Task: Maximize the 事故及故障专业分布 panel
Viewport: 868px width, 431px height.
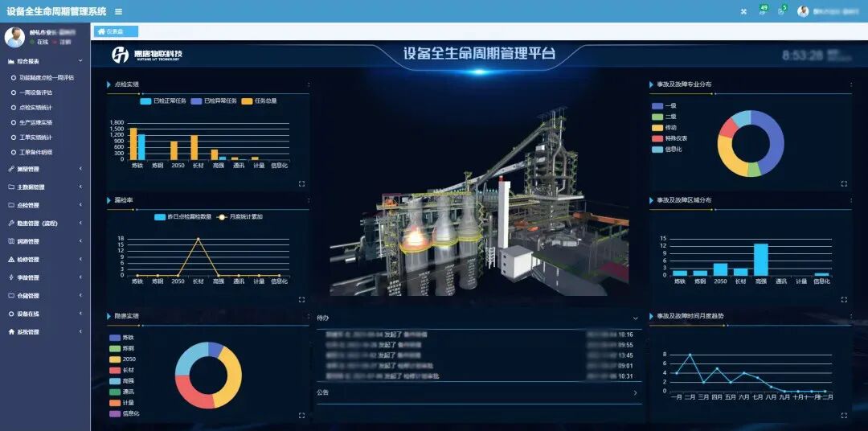Action: [844, 183]
